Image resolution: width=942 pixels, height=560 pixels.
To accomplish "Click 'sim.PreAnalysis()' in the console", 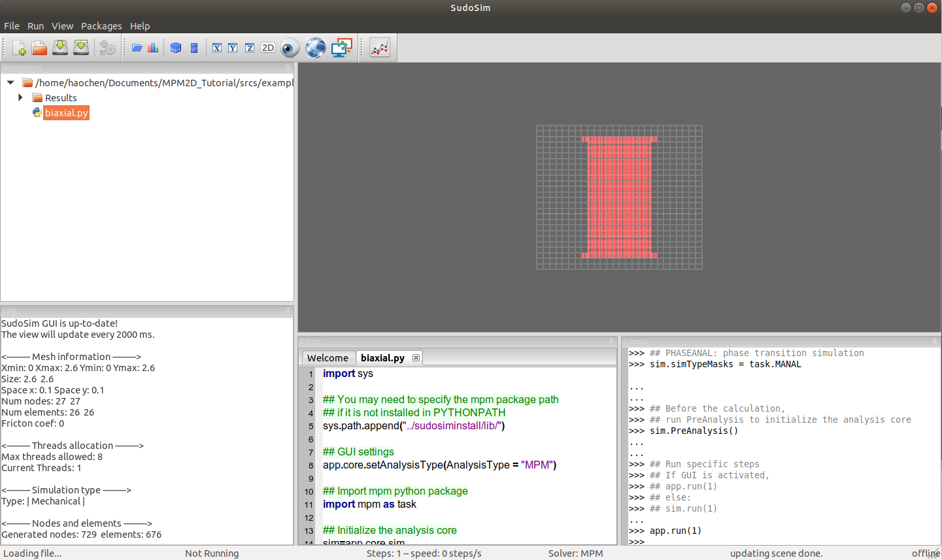I will pyautogui.click(x=694, y=431).
